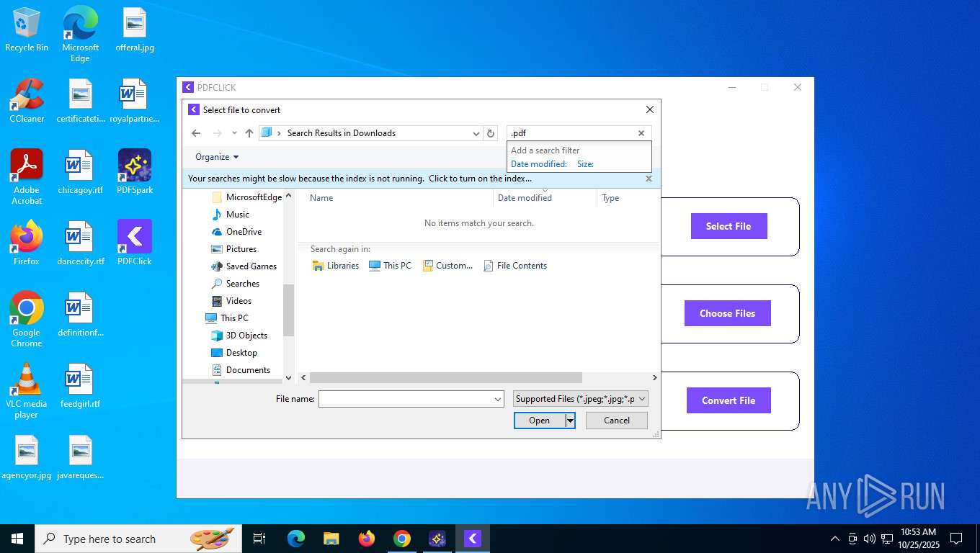This screenshot has width=980, height=553.
Task: Select definitionf... document on desktop
Action: [81, 314]
